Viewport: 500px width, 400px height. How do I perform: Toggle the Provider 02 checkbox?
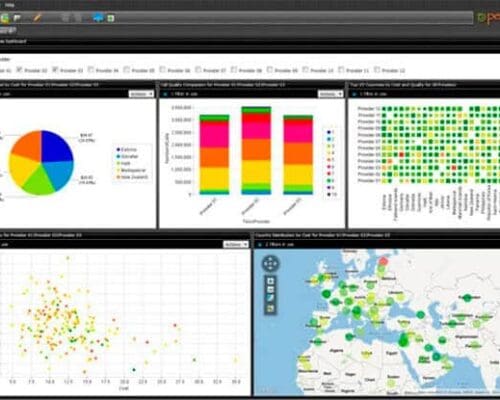tap(19, 70)
